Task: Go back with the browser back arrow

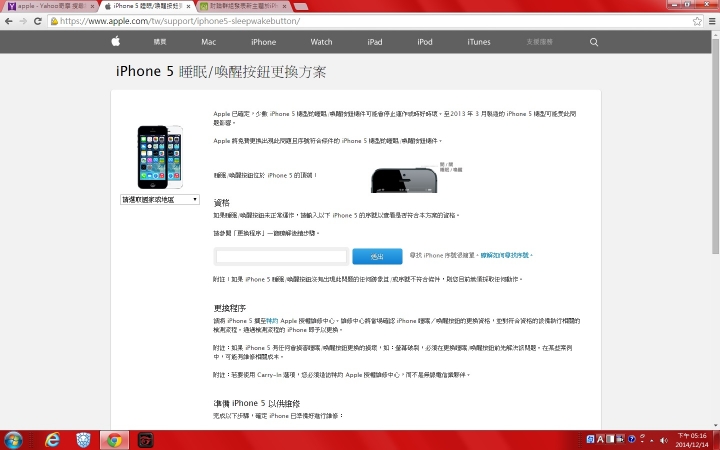Action: click(9, 21)
